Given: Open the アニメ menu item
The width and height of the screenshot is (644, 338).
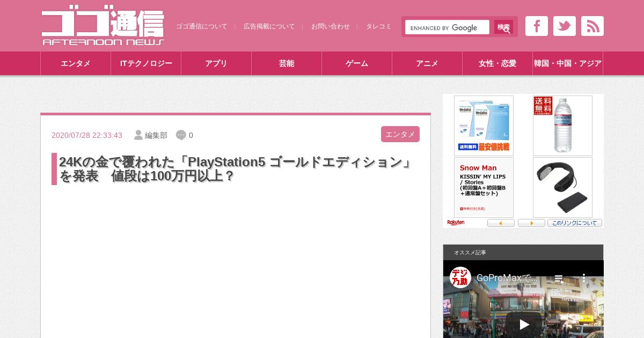Looking at the screenshot, I should [x=427, y=63].
